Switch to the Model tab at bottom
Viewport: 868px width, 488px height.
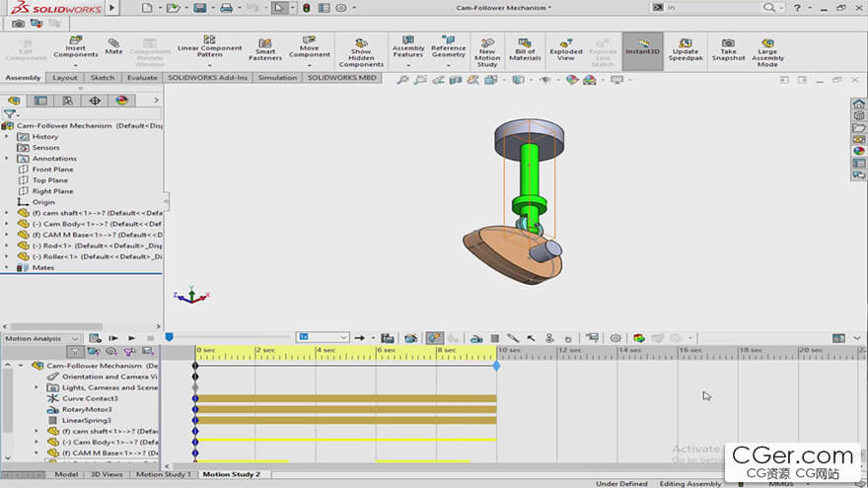[x=66, y=474]
